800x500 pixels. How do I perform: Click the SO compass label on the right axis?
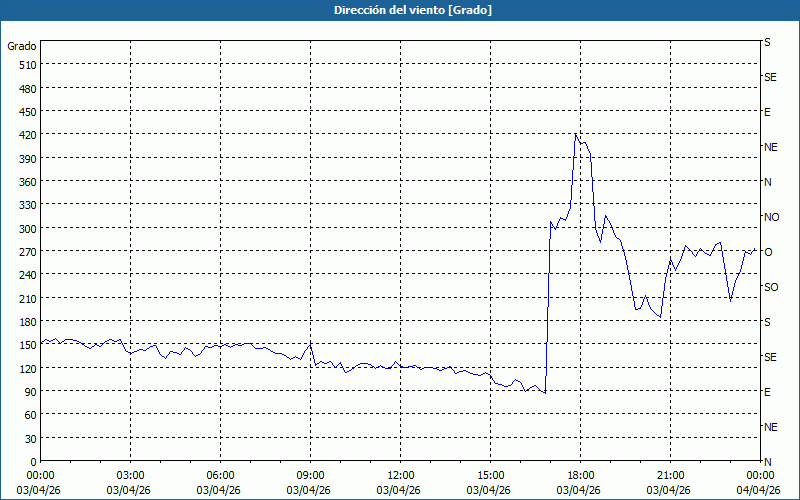tap(770, 287)
